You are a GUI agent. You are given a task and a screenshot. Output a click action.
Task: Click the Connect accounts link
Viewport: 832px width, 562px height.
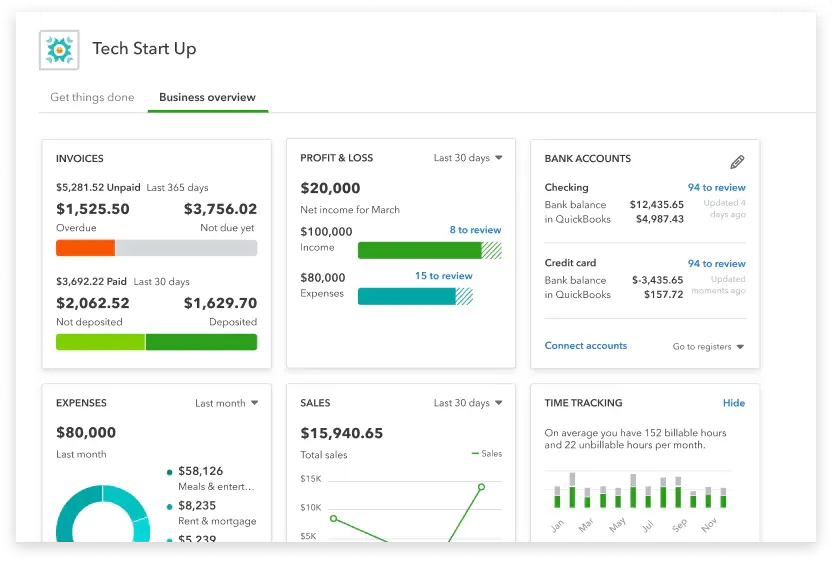pos(586,346)
